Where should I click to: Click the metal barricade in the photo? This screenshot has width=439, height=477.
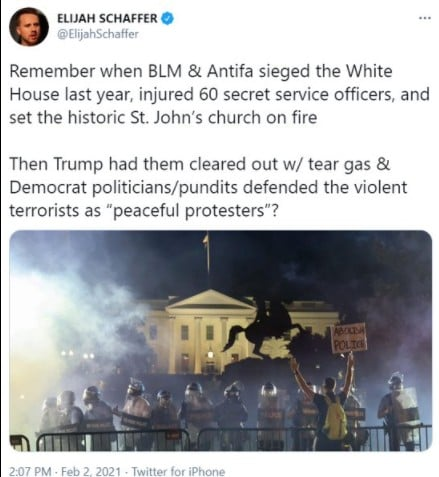pyautogui.click(x=220, y=438)
